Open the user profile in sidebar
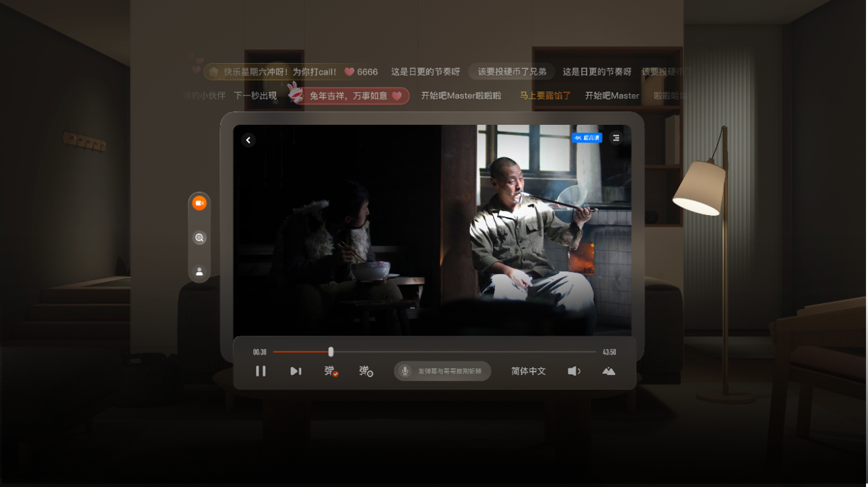The image size is (868, 487). coord(199,271)
